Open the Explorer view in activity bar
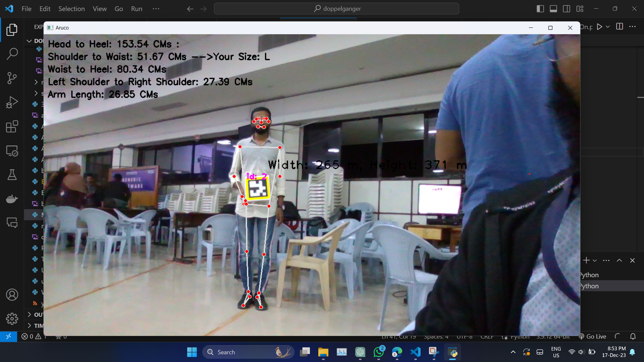The height and width of the screenshot is (362, 644). point(12,30)
